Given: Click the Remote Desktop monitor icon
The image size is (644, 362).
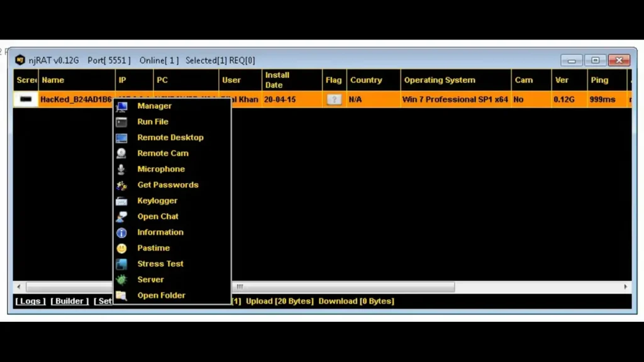Looking at the screenshot, I should click(121, 138).
